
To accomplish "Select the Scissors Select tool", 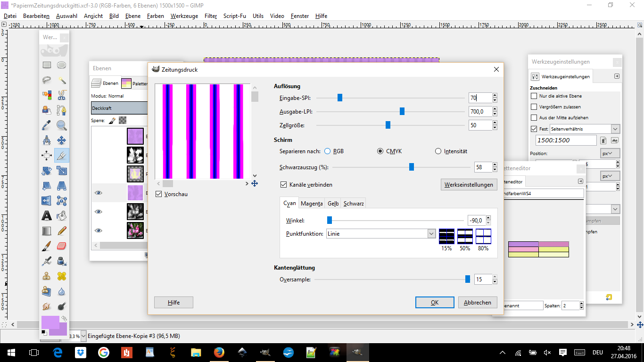I will pos(62,95).
